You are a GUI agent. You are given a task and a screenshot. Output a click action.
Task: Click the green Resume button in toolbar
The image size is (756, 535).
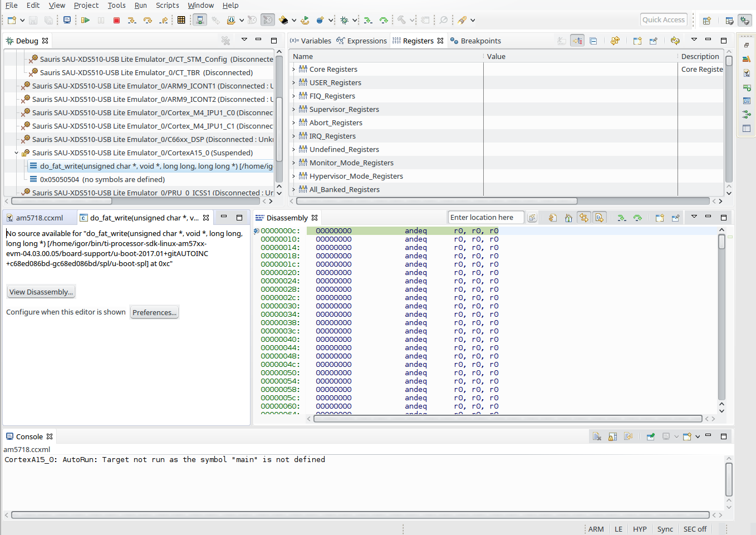point(85,20)
